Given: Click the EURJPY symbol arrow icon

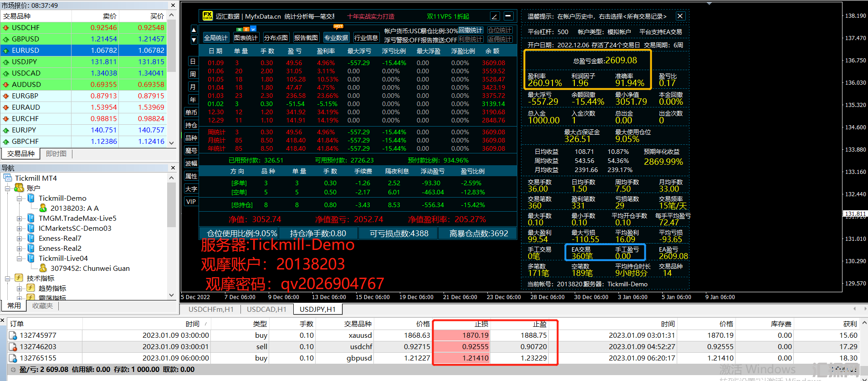Looking at the screenshot, I should [x=6, y=130].
